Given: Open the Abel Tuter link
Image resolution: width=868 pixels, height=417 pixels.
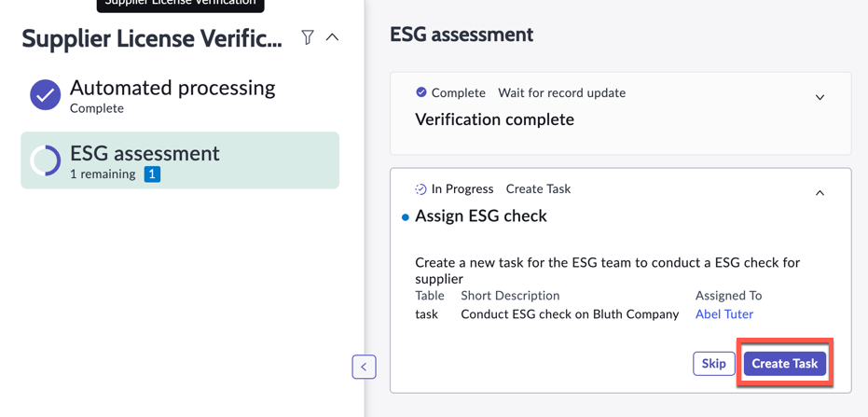Looking at the screenshot, I should (723, 314).
